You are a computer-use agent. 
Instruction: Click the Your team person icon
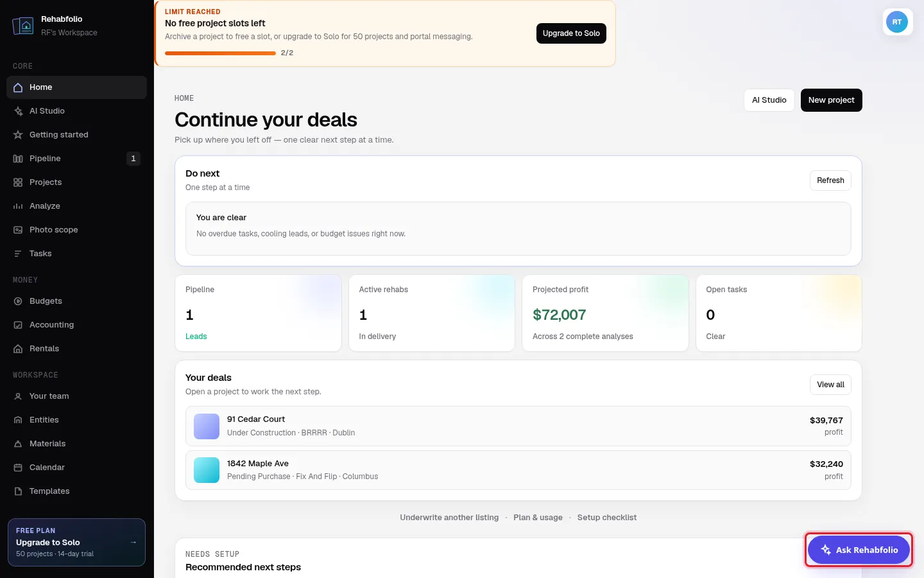(x=18, y=396)
